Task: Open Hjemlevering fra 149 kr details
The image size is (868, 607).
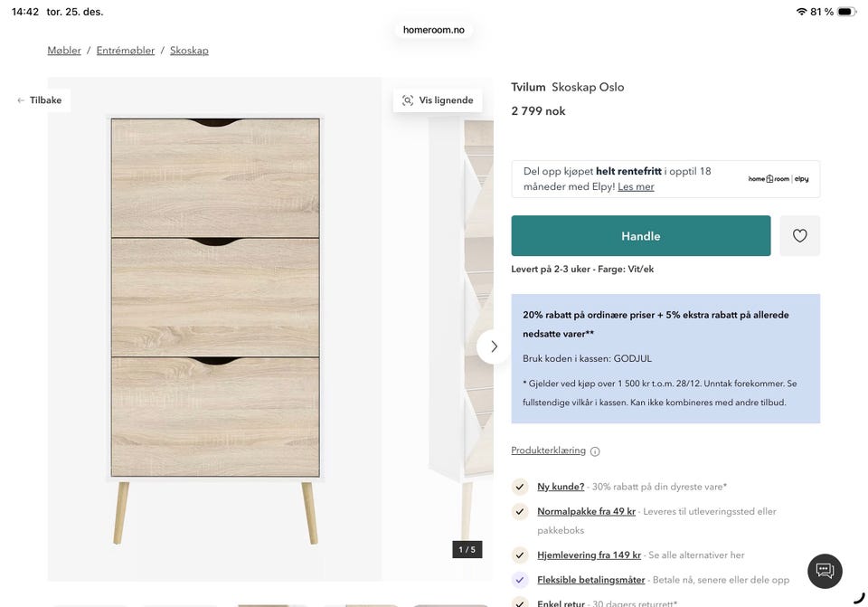Action: pos(589,555)
